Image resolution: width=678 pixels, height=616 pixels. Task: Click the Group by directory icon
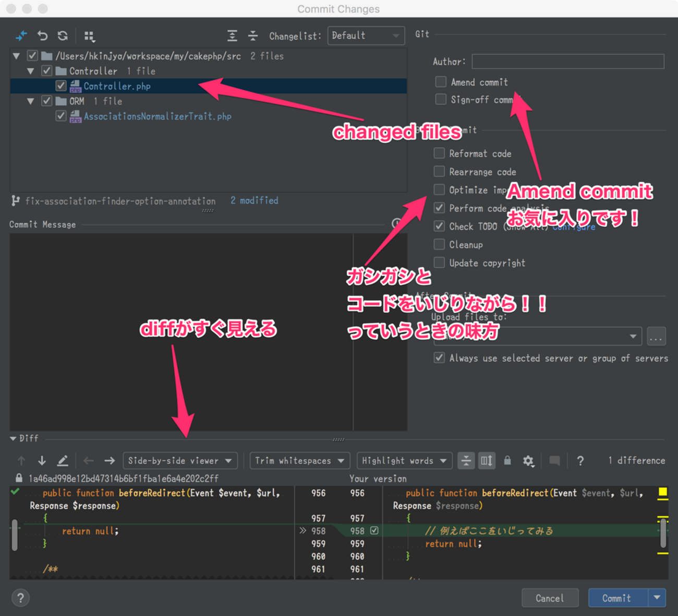click(90, 36)
